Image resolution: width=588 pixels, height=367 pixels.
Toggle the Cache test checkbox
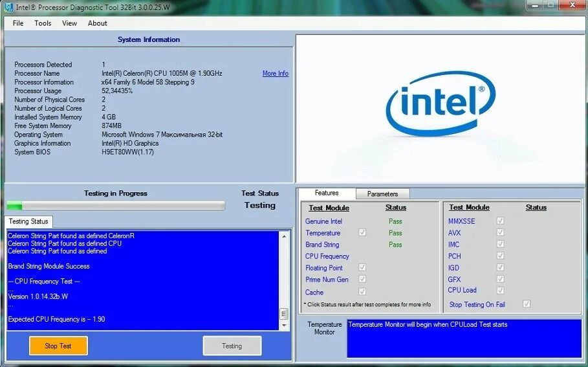[362, 291]
